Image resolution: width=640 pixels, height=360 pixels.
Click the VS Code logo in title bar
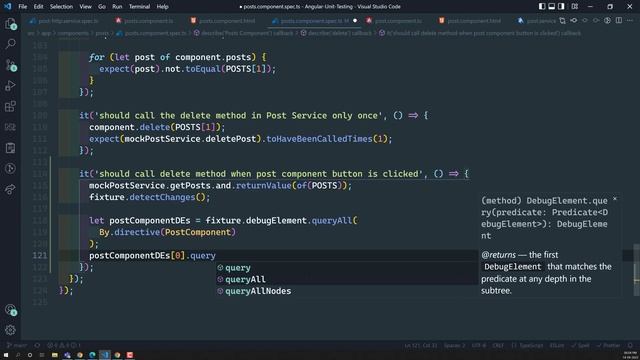[8, 7]
